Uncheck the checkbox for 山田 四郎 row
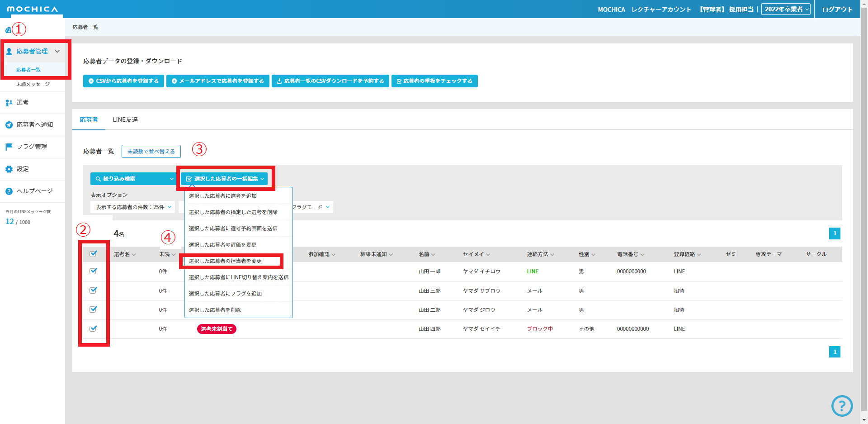 point(93,329)
